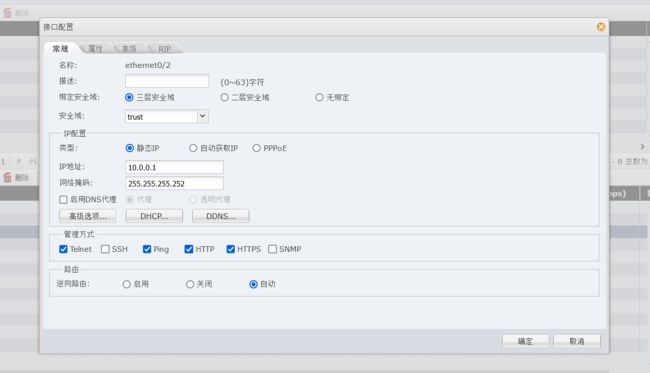Toggle the HTTP management checkbox

189,249
